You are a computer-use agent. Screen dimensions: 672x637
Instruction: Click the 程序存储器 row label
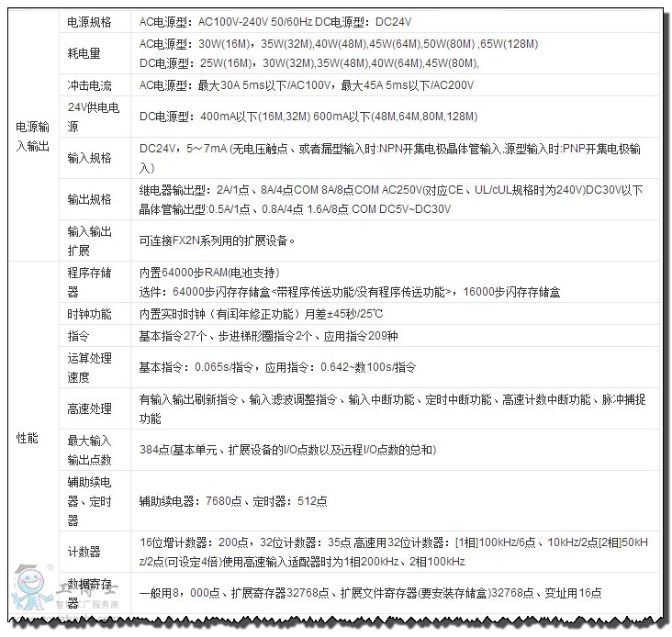tap(89, 282)
